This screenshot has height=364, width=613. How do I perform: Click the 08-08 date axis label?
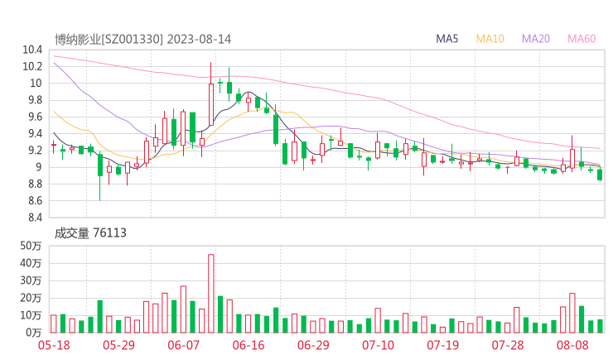pos(572,345)
